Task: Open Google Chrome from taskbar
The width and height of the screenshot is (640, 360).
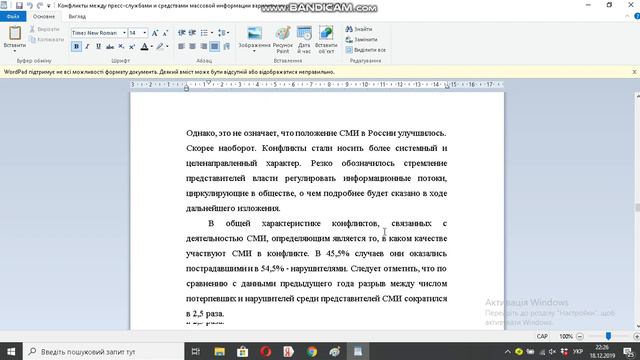Action: [x=312, y=351]
